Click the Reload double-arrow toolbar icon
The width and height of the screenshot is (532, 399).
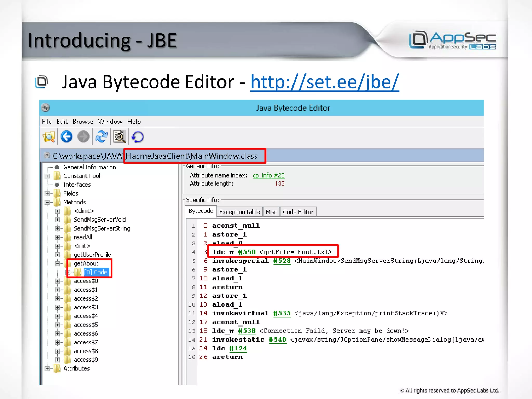tap(101, 137)
